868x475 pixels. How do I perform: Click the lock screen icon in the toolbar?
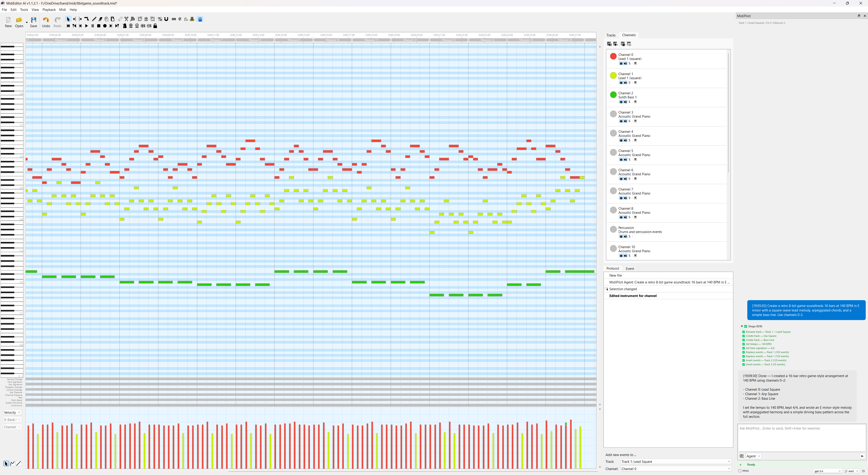155,26
